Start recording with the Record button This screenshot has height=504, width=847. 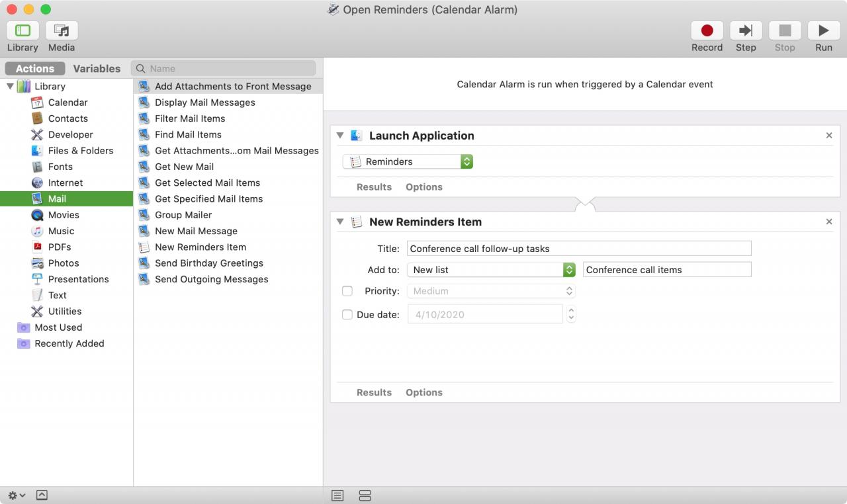(707, 30)
